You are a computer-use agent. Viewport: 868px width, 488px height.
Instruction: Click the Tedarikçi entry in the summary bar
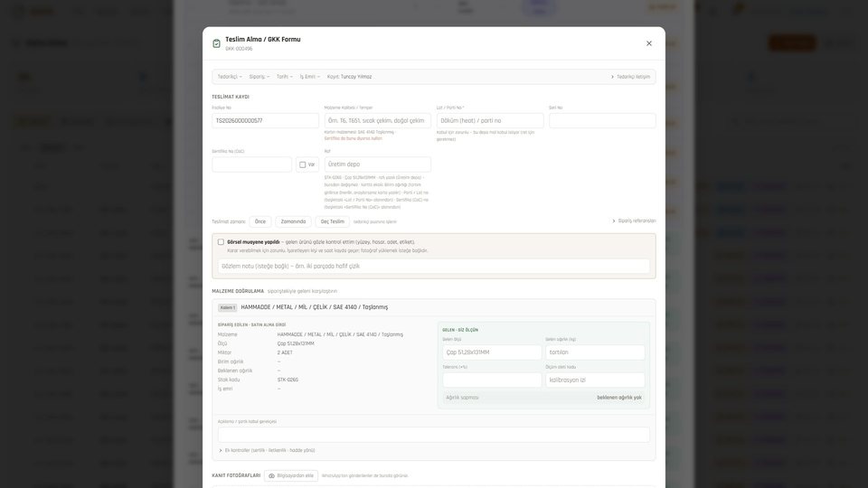(229, 77)
